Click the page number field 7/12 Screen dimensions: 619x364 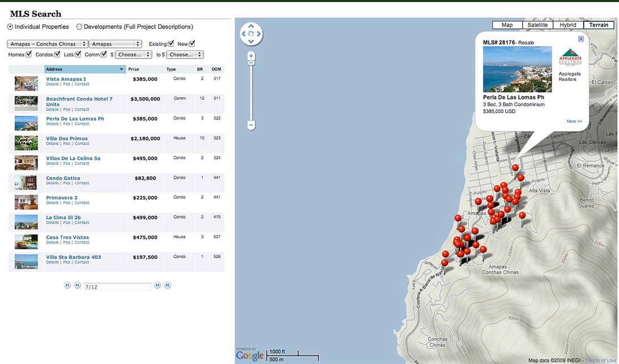pos(117,287)
